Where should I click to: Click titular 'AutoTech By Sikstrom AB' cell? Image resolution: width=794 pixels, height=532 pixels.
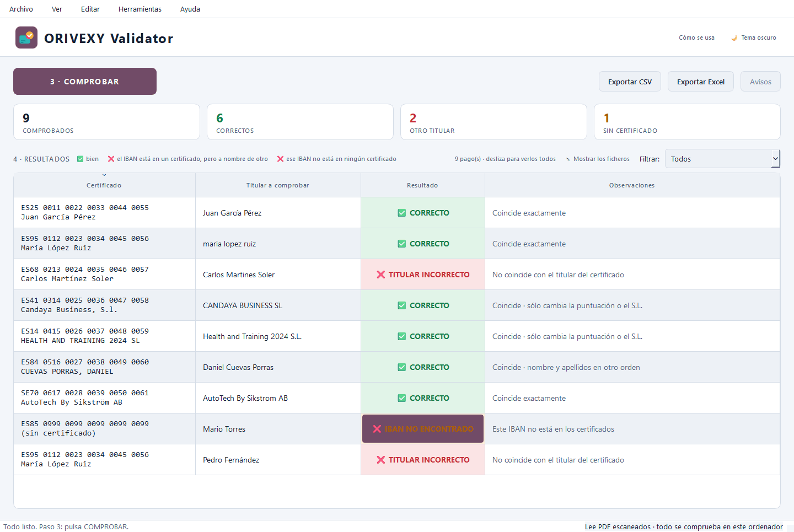click(278, 398)
